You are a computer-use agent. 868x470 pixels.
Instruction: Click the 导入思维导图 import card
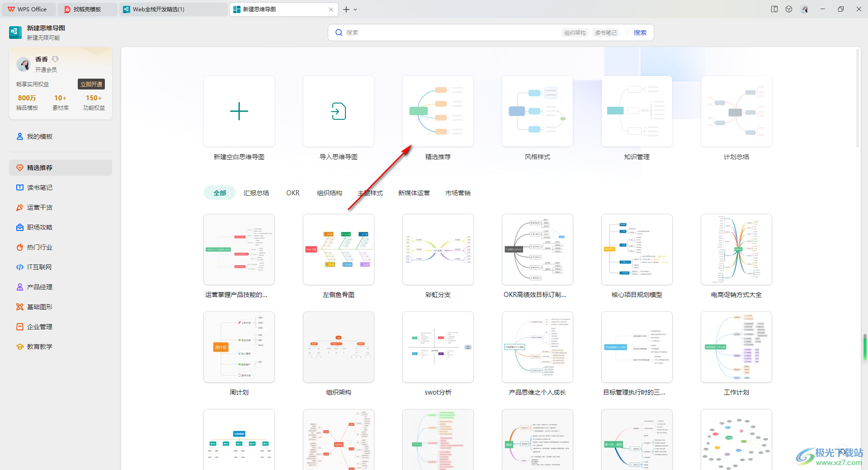point(339,111)
